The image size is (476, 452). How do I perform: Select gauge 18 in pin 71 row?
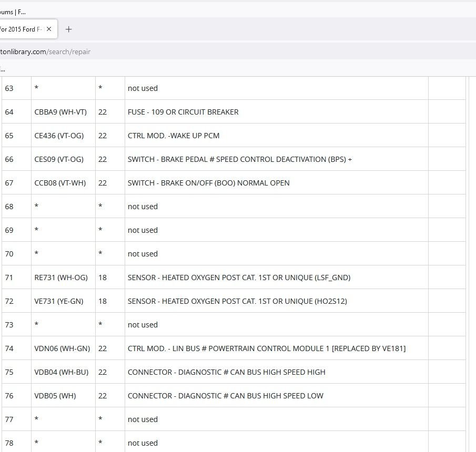103,278
